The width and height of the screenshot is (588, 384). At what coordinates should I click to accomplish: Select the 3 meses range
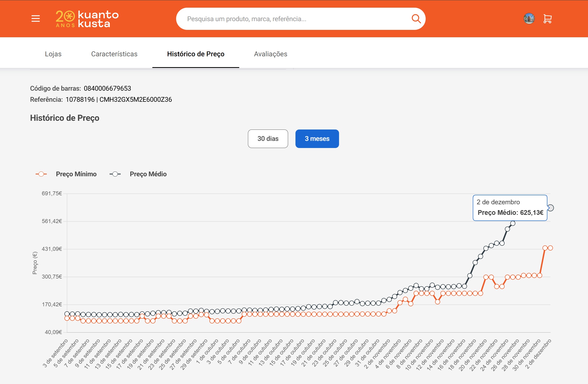pos(317,139)
